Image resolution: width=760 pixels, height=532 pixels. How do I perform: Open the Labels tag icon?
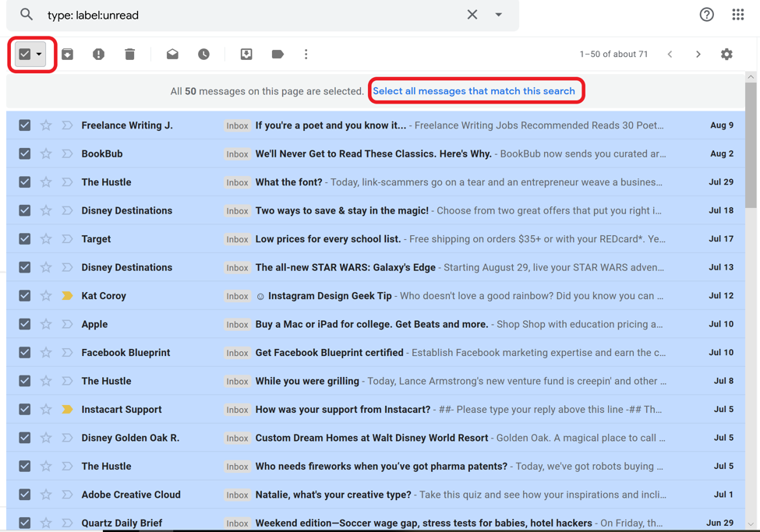pos(277,55)
